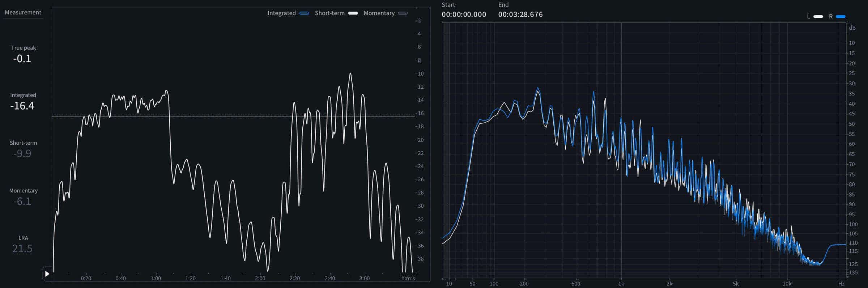Click the Hz label on frequency axis
Screen dimensions: 868x288
click(841, 284)
